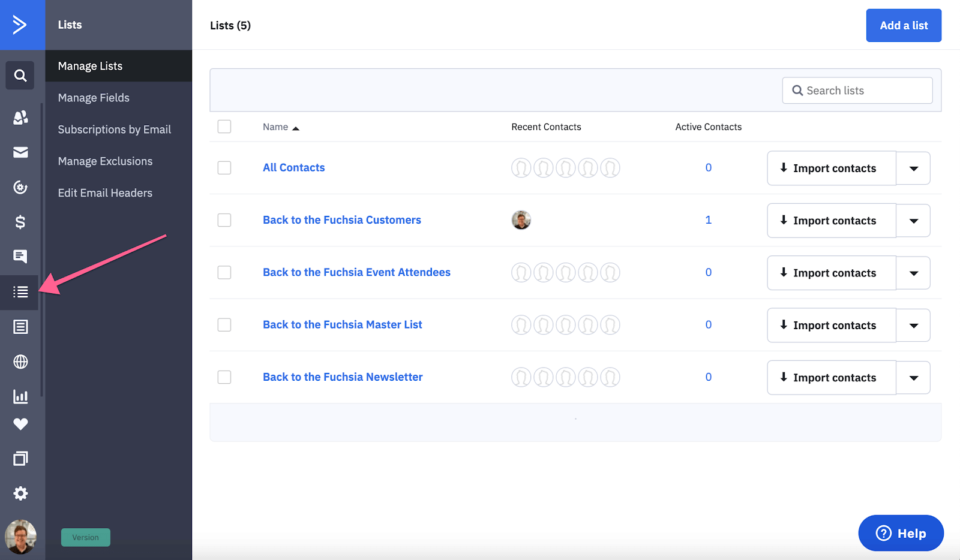Open the Reports bar chart icon

pos(20,396)
